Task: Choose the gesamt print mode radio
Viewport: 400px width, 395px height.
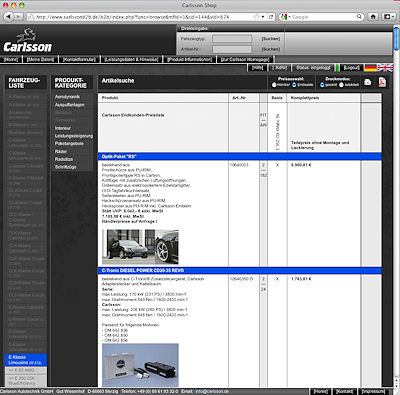Action: (x=322, y=85)
